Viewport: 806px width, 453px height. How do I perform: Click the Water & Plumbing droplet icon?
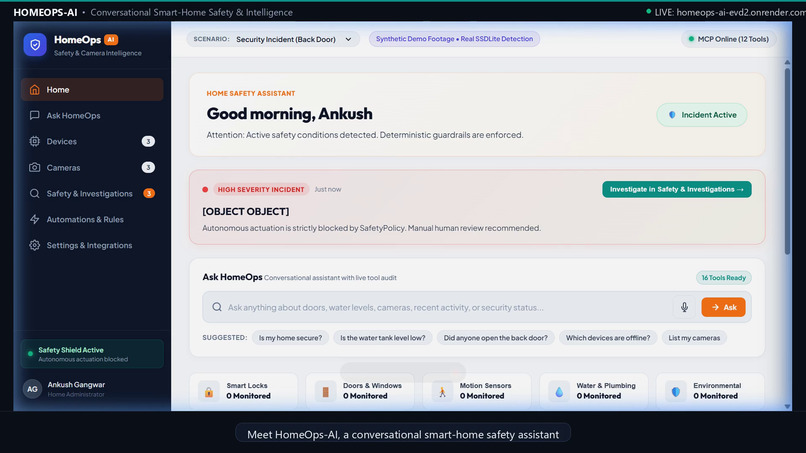[559, 392]
